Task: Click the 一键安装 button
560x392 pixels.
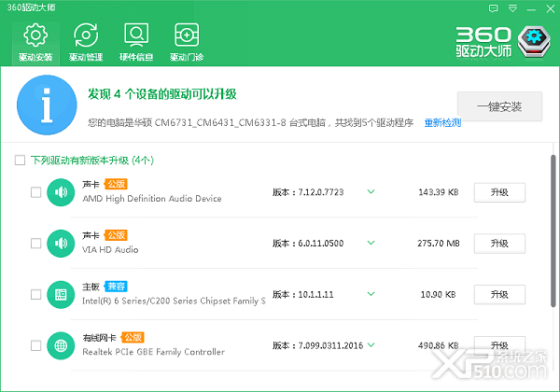Action: 499,106
